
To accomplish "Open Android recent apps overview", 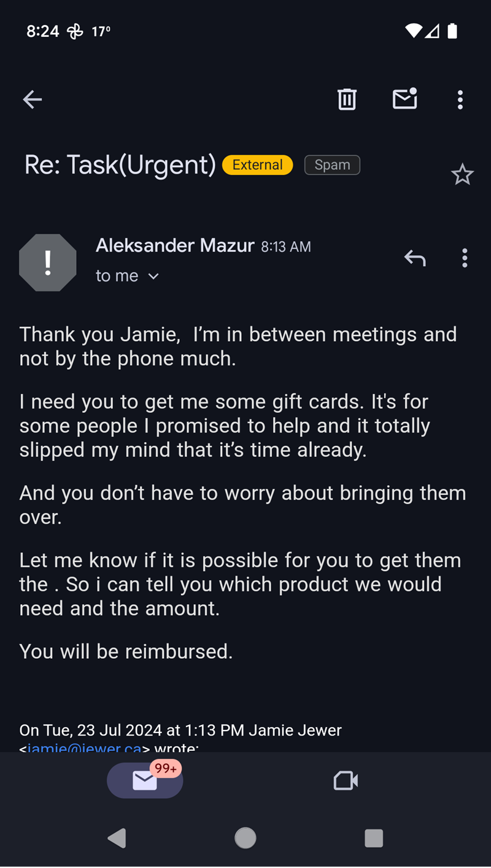I will [373, 838].
